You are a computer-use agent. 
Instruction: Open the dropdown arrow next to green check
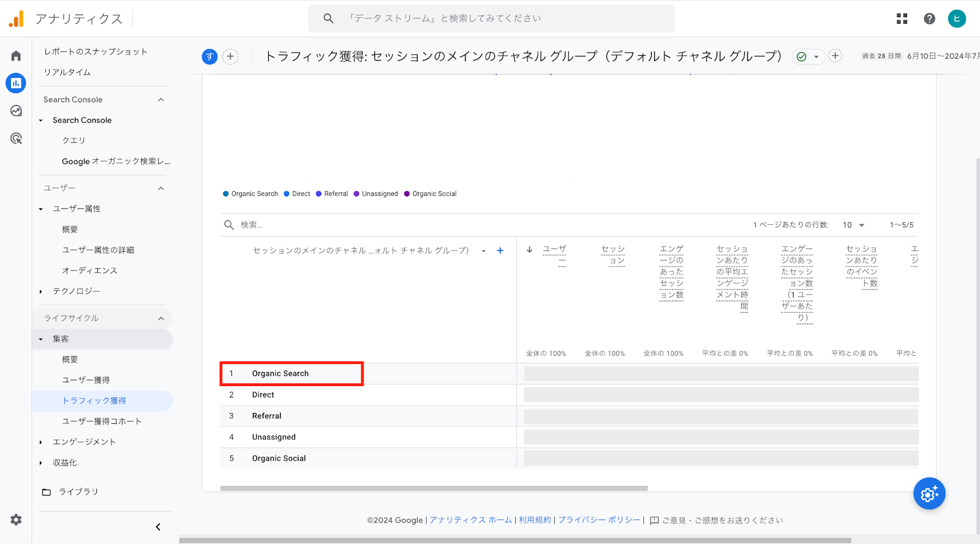[816, 57]
